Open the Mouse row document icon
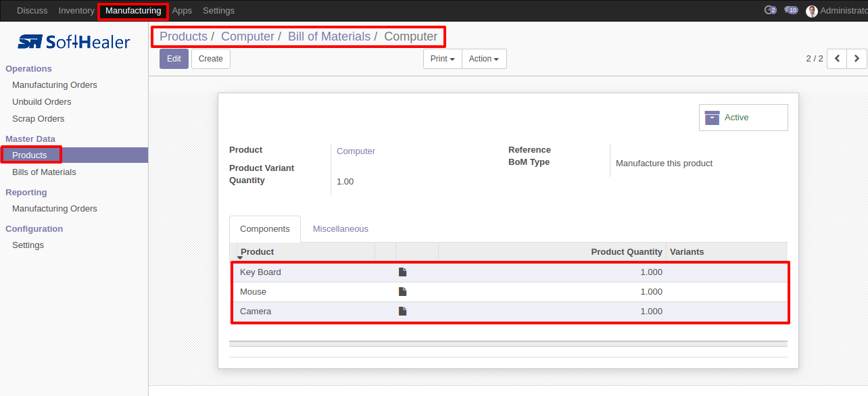 coord(402,292)
